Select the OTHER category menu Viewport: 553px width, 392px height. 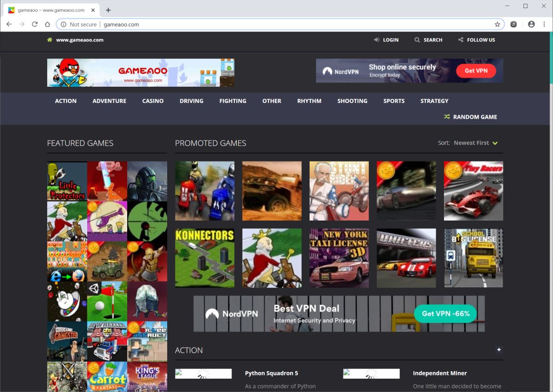271,101
